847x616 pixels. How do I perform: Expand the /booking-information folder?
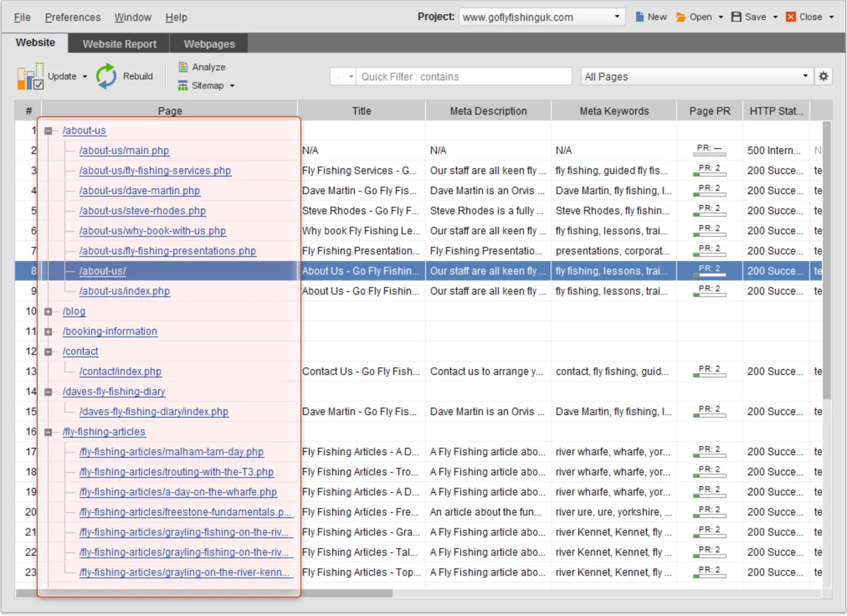pyautogui.click(x=49, y=332)
